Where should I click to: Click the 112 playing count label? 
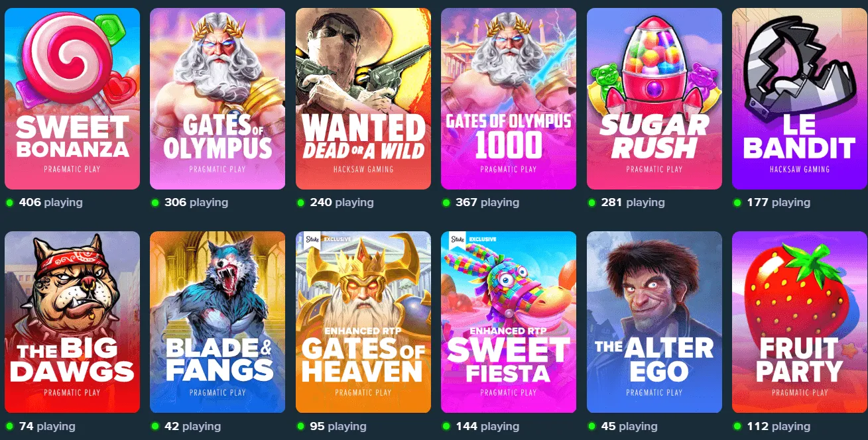[778, 426]
